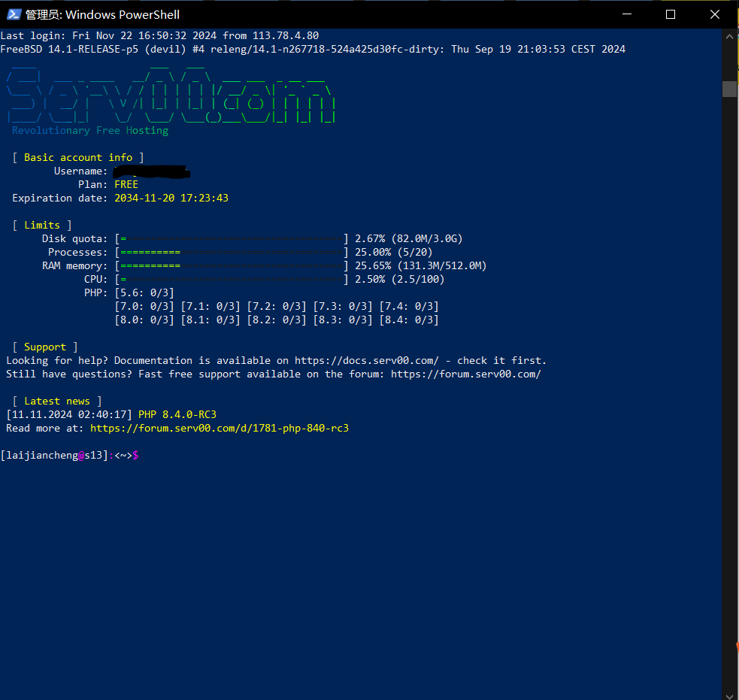Select the '25.65% (131.3M/512.0M)' RAM value
Viewport: 739px width, 700px height.
coord(421,266)
